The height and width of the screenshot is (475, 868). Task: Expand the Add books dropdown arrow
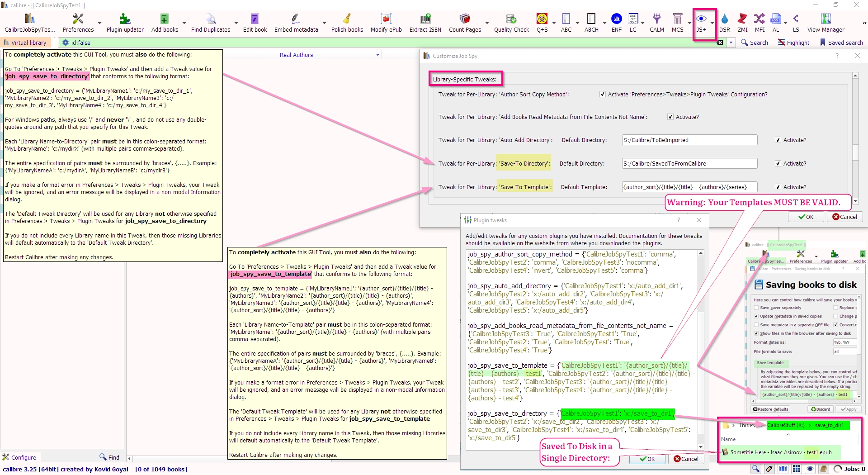click(184, 23)
